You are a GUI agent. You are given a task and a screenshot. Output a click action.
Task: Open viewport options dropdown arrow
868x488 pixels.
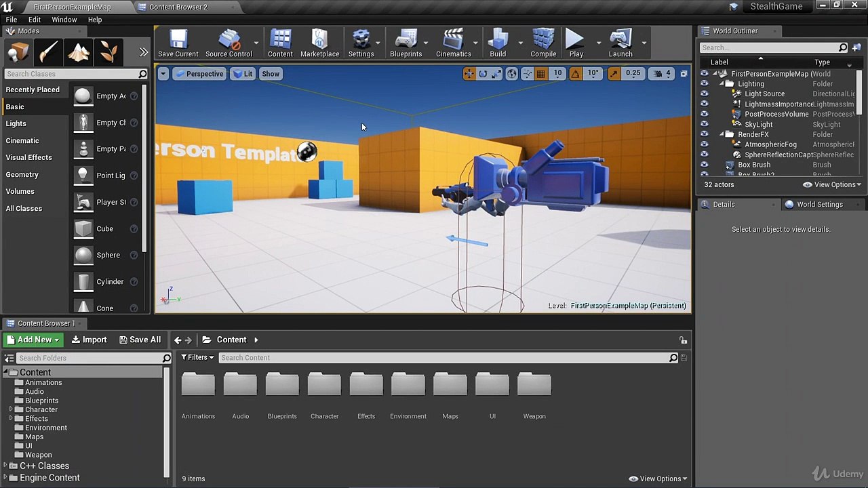163,74
